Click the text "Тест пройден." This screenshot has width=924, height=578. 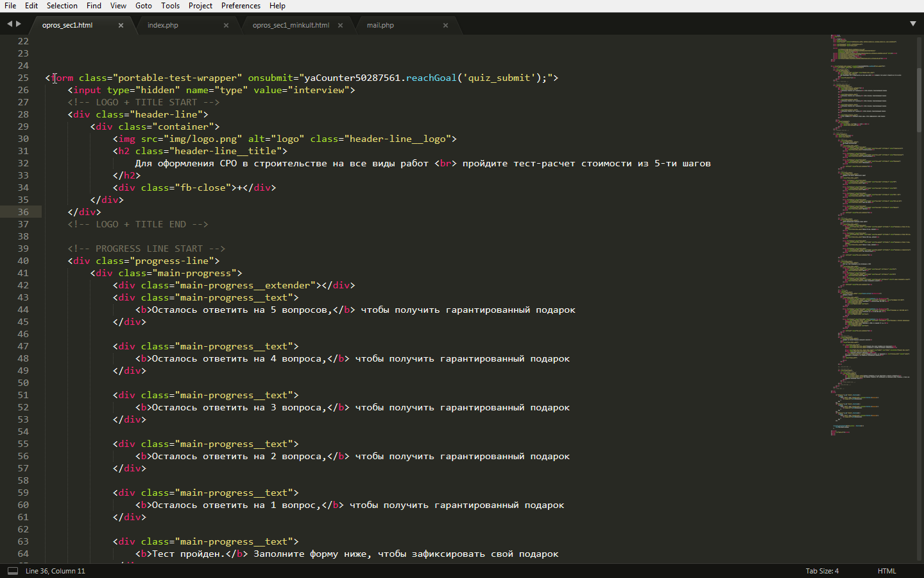click(189, 554)
